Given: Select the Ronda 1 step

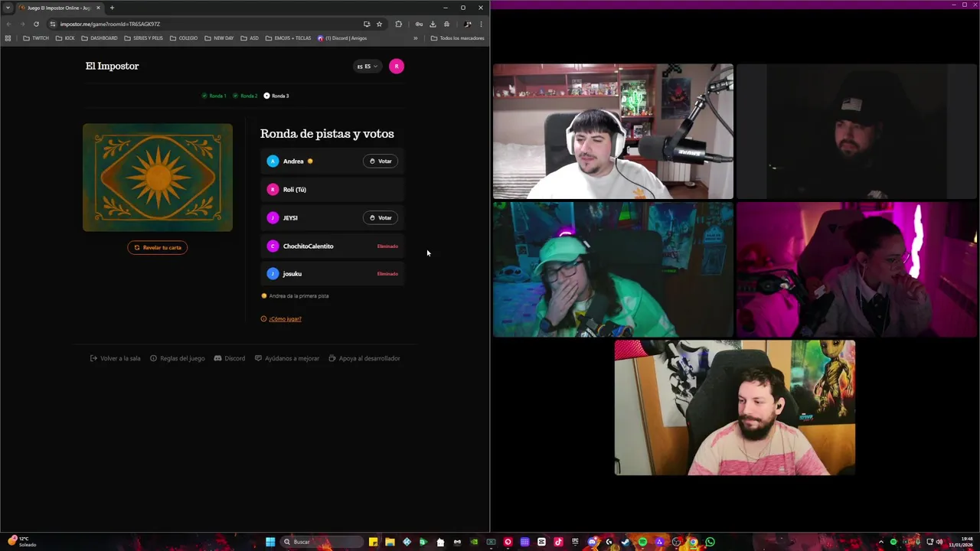Looking at the screenshot, I should tap(214, 96).
